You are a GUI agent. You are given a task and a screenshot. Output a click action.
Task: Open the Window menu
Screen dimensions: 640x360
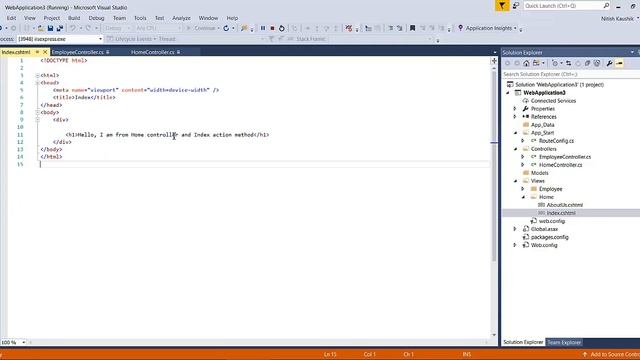click(208, 18)
